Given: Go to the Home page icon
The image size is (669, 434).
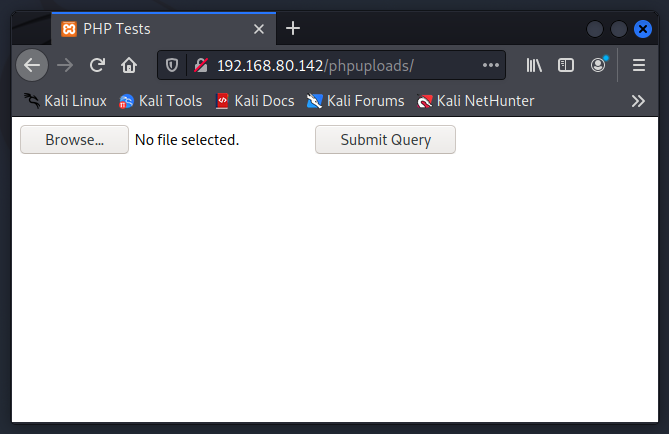Looking at the screenshot, I should click(x=129, y=65).
